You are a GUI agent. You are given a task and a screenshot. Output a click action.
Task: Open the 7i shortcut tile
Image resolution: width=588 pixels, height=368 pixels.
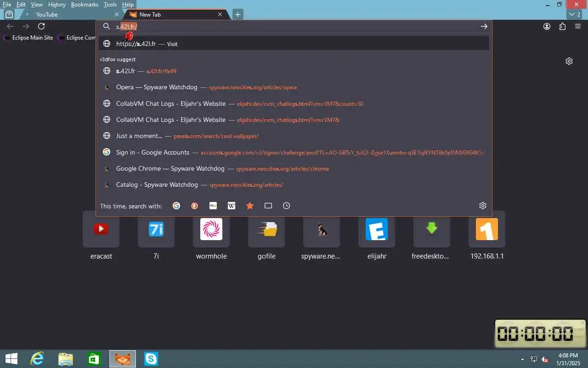coord(156,236)
